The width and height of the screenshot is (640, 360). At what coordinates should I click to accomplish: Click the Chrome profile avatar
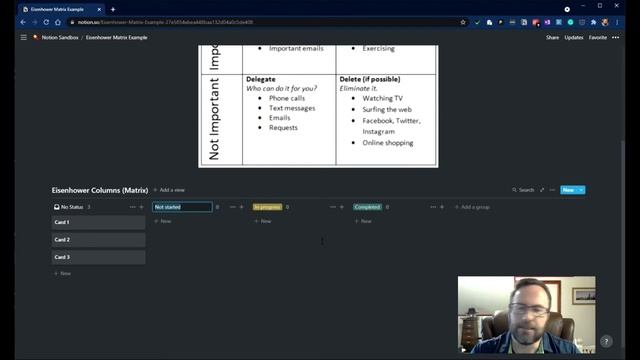pos(605,22)
